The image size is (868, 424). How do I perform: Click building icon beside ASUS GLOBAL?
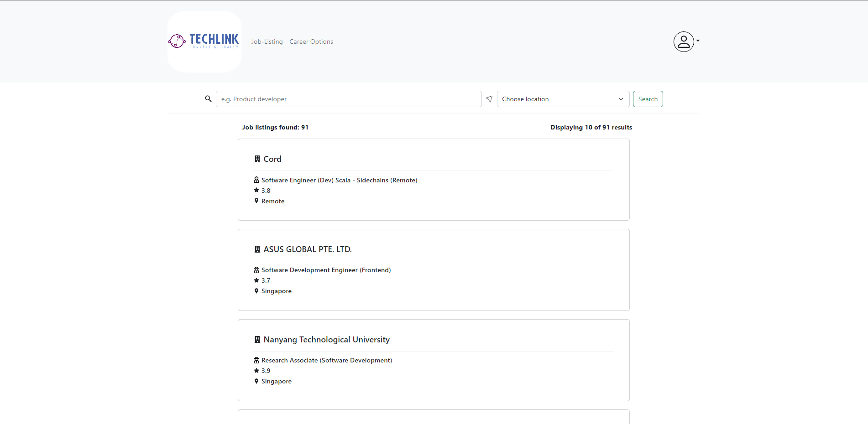257,249
